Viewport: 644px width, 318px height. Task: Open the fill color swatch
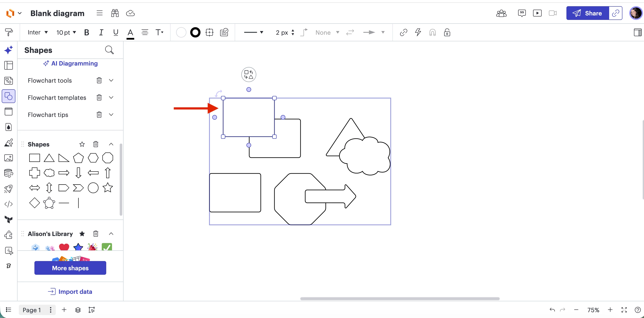[x=181, y=33]
